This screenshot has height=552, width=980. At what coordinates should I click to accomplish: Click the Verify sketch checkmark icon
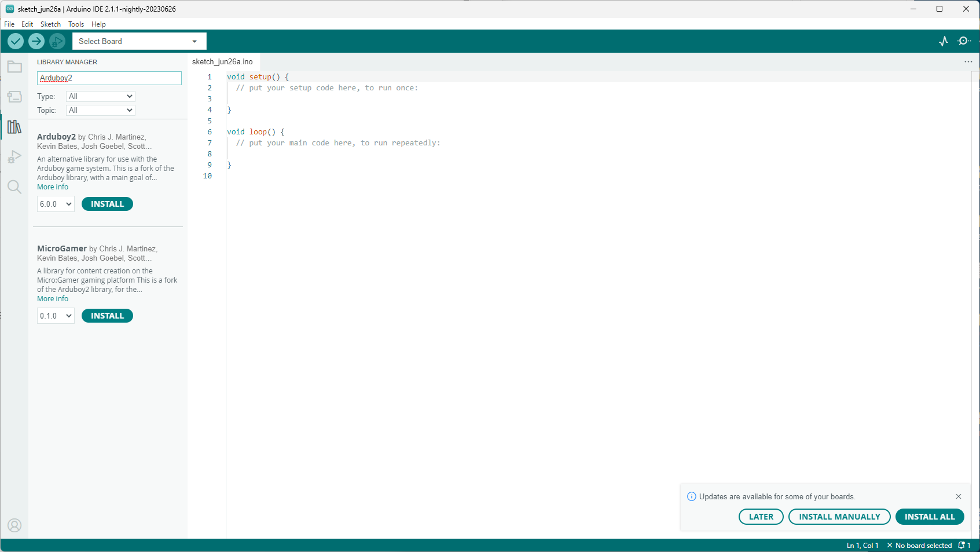(x=16, y=41)
